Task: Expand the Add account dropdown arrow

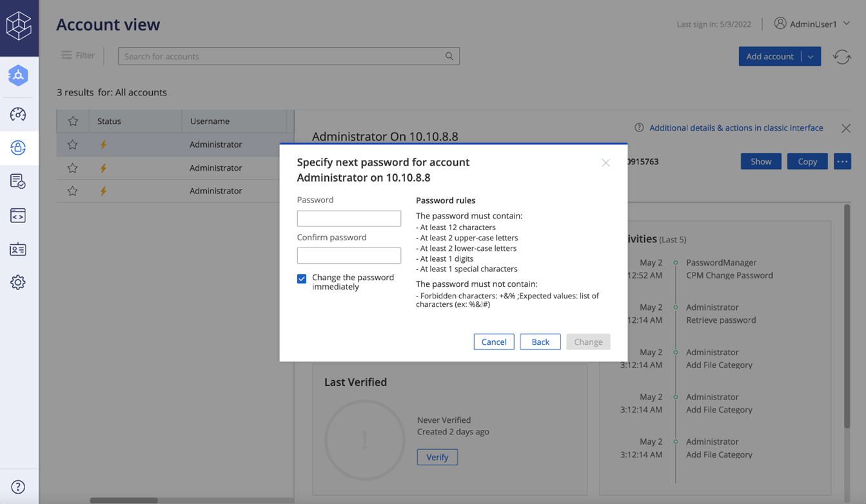Action: click(811, 57)
